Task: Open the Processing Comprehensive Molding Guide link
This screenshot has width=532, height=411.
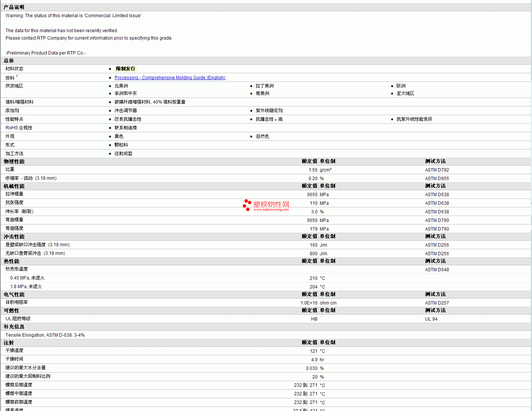Action: click(x=170, y=78)
